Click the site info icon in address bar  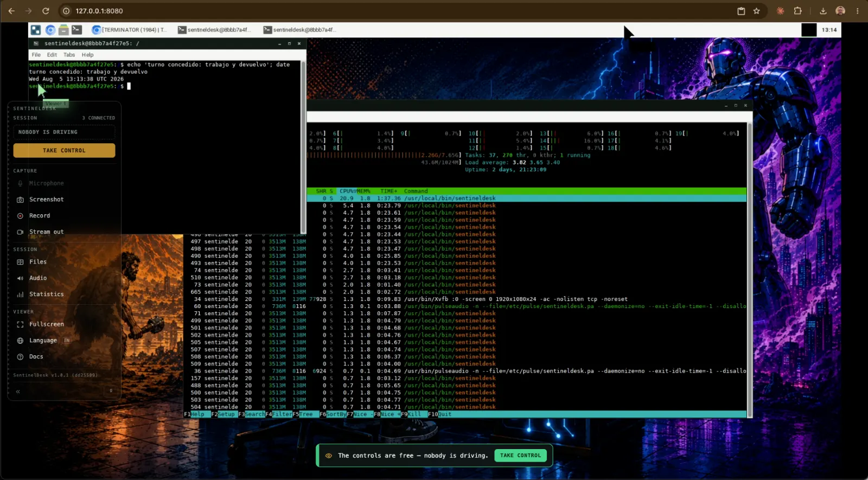(66, 11)
